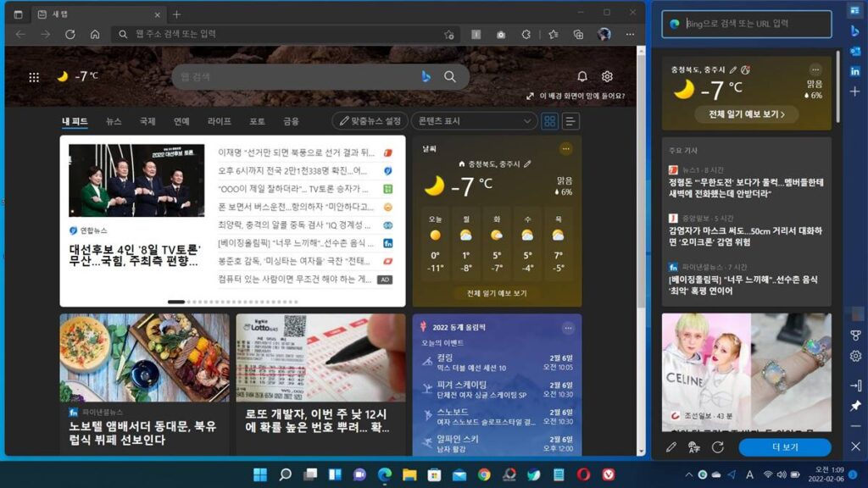Expand the 콘텐츠 표시 dropdown
The height and width of the screenshot is (488, 868).
(474, 121)
